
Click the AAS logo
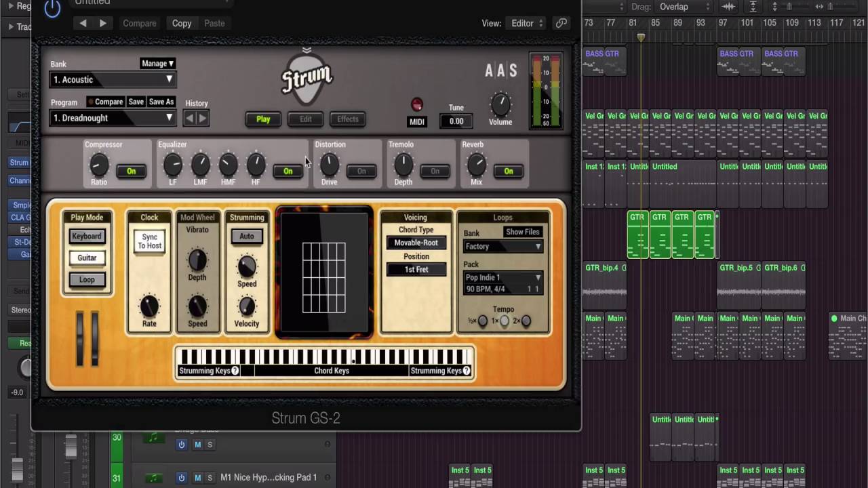click(x=501, y=70)
